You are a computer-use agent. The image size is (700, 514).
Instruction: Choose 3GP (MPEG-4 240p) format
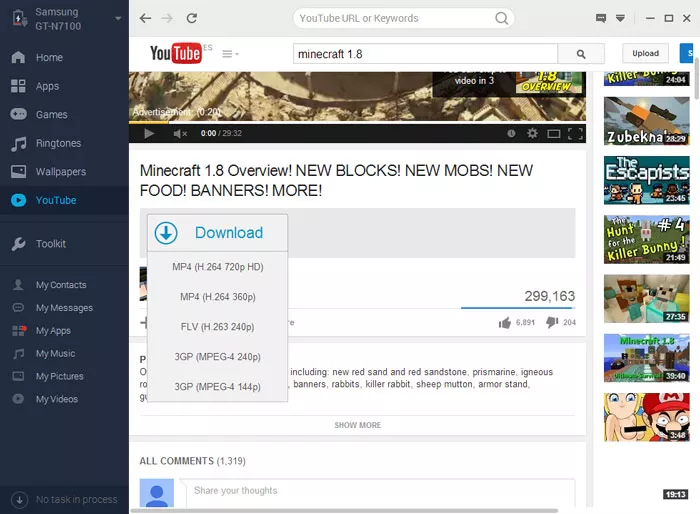(x=217, y=356)
